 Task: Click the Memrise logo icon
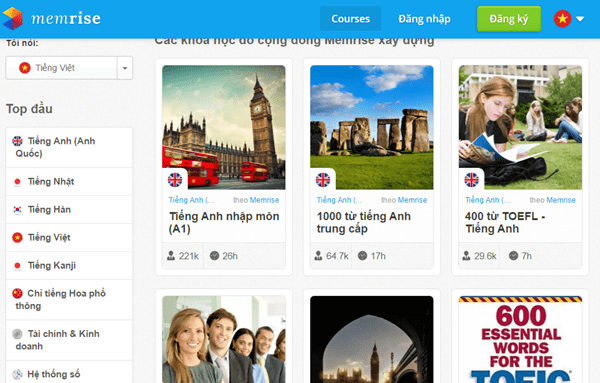(13, 18)
